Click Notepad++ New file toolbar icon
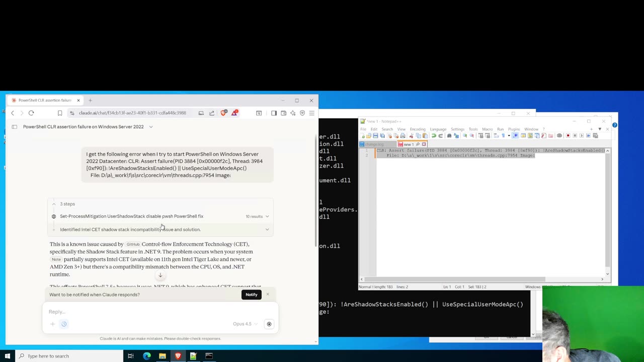This screenshot has width=644, height=362. (362, 135)
